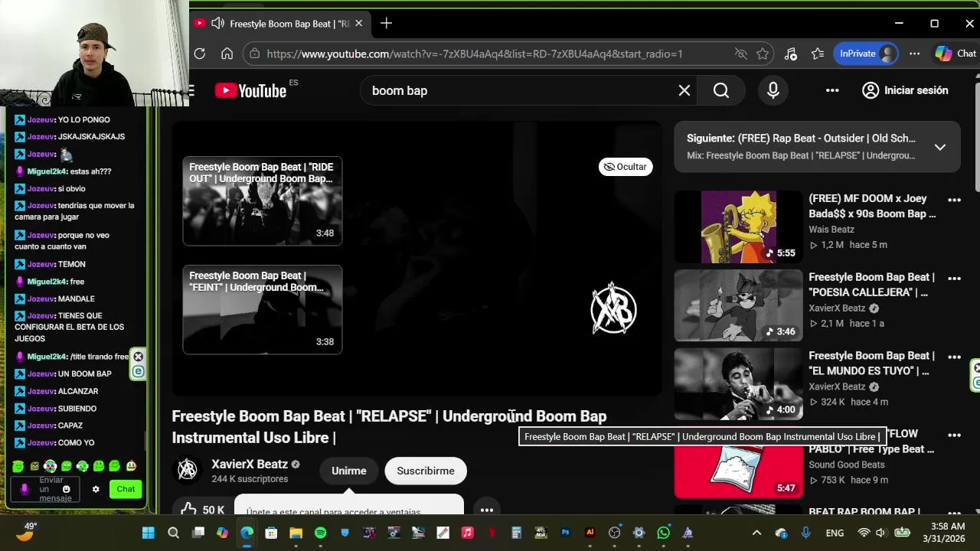The height and width of the screenshot is (551, 980).
Task: Click green Chat send button
Action: [126, 489]
